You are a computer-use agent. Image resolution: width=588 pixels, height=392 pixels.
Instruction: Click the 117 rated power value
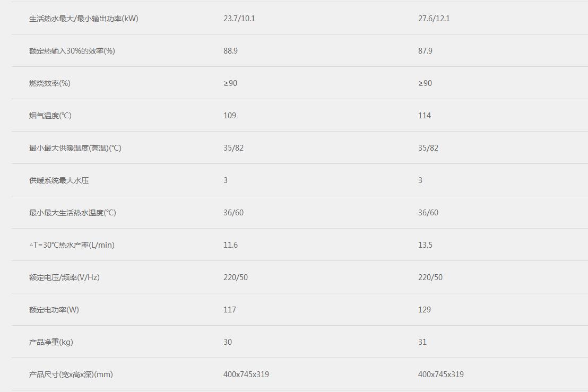click(230, 310)
